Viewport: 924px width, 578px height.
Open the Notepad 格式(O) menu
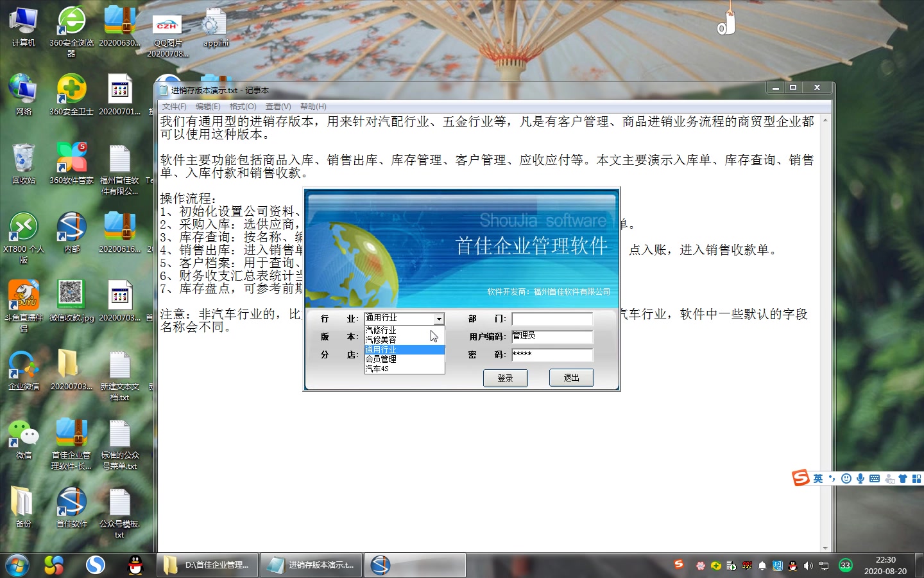243,107
